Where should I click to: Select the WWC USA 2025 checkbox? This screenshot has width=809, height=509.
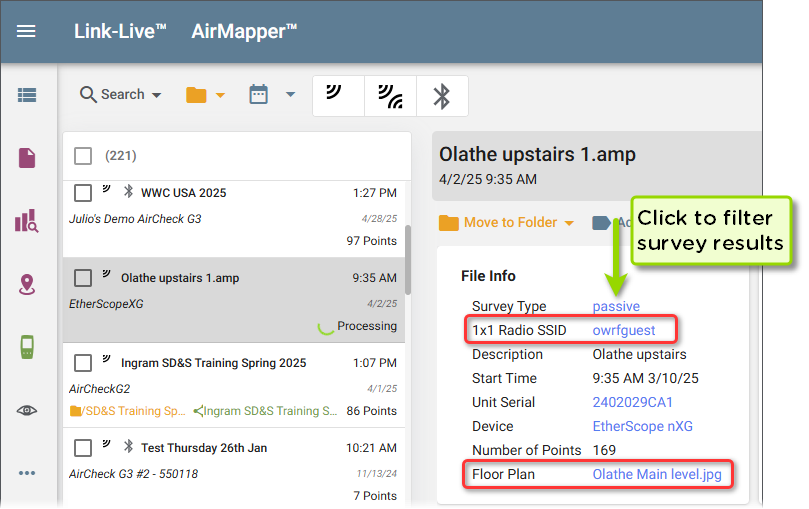pyautogui.click(x=84, y=193)
